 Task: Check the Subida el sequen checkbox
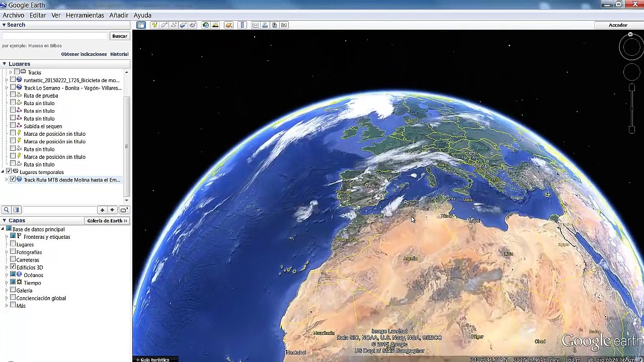click(13, 126)
